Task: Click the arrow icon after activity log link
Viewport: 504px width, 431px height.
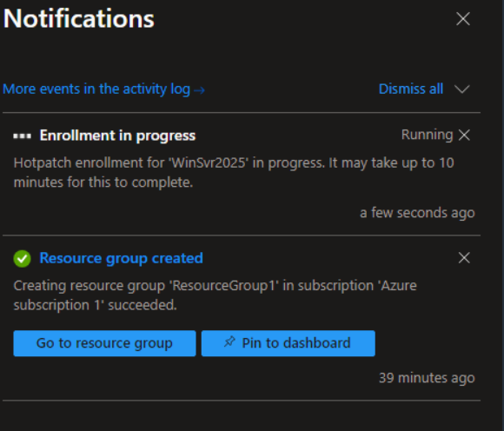Action: pos(199,90)
